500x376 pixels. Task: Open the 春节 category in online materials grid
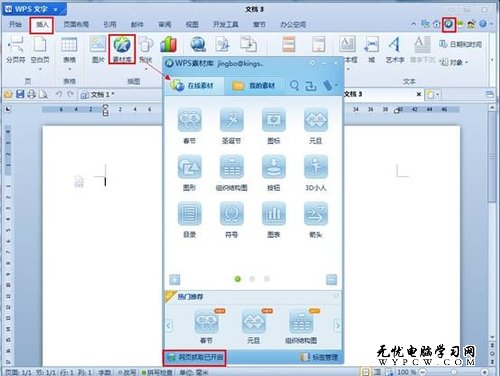click(189, 126)
